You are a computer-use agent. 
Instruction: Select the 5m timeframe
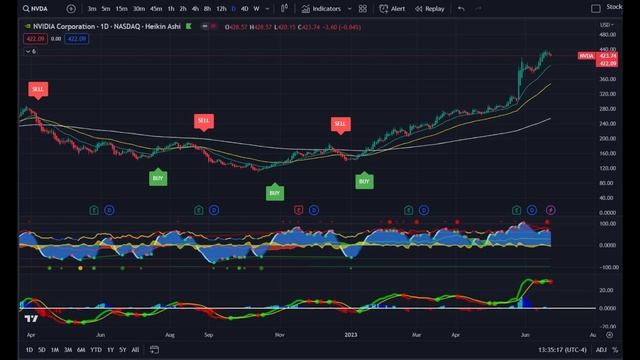click(x=106, y=9)
